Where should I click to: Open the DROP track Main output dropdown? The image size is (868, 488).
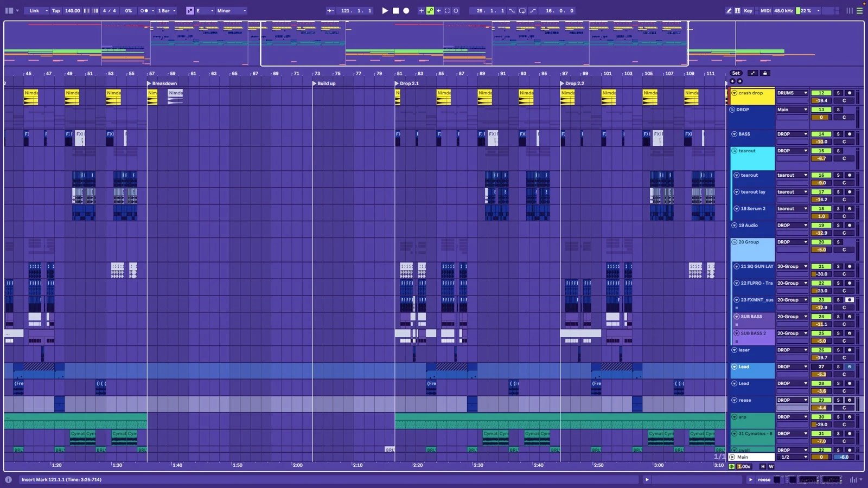(792, 110)
